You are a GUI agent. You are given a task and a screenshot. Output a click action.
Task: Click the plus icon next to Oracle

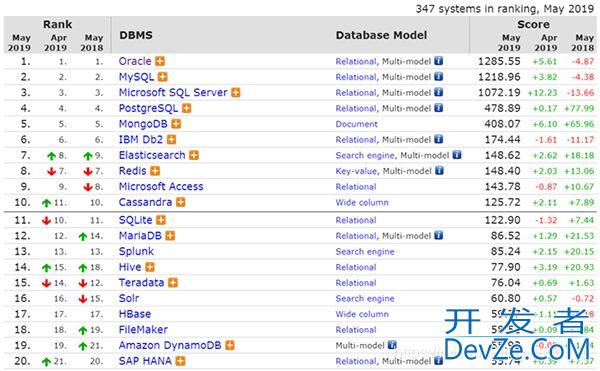[160, 61]
